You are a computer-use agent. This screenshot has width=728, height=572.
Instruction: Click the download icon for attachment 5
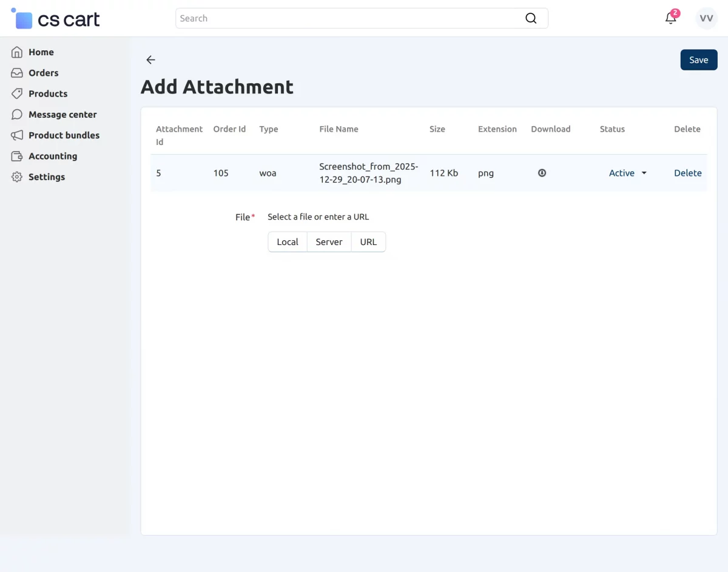(x=542, y=173)
